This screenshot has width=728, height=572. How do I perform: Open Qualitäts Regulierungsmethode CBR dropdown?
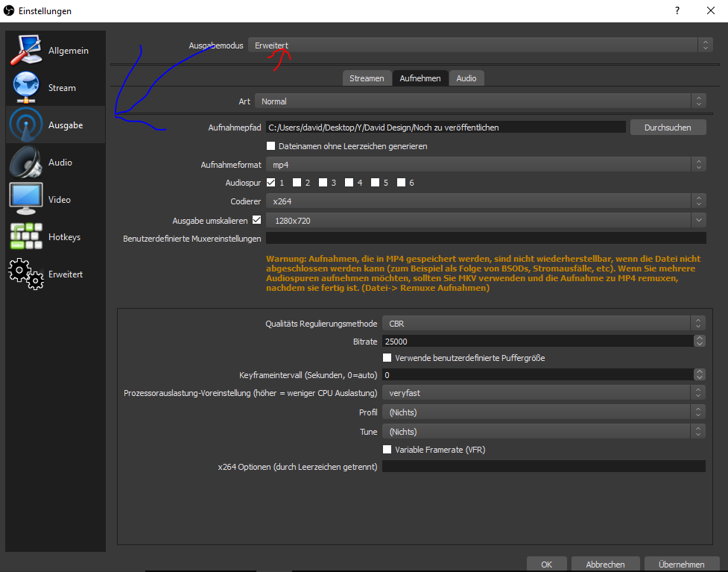click(x=542, y=324)
